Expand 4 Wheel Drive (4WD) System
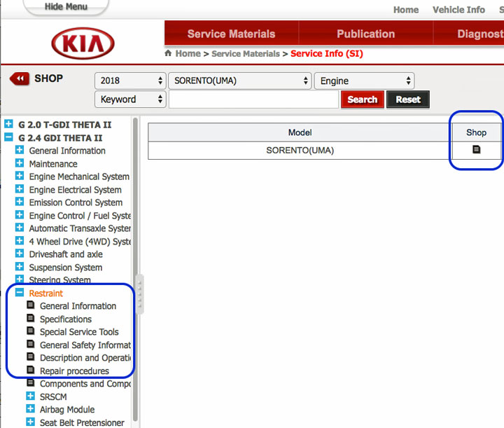The height and width of the screenshot is (428, 504). pyautogui.click(x=20, y=240)
